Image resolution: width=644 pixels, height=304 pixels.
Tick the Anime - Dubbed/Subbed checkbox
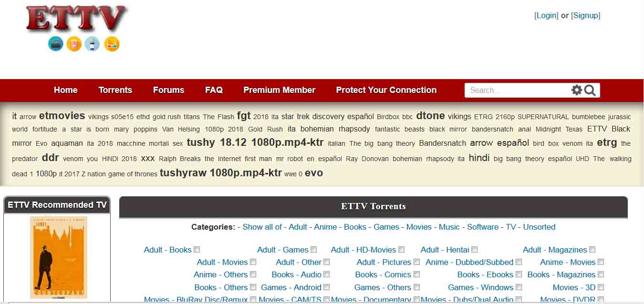[519, 262]
